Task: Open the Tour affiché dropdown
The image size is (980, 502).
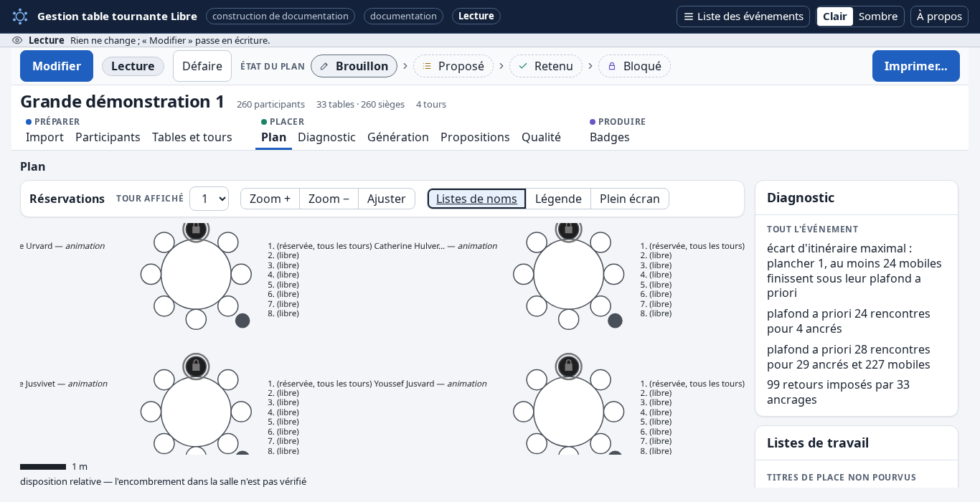Action: point(209,199)
